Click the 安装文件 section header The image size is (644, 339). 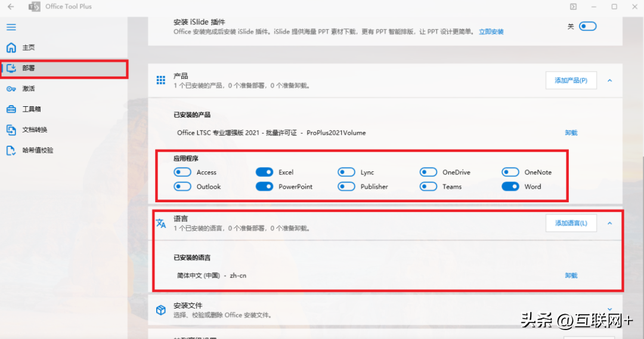[x=385, y=310]
